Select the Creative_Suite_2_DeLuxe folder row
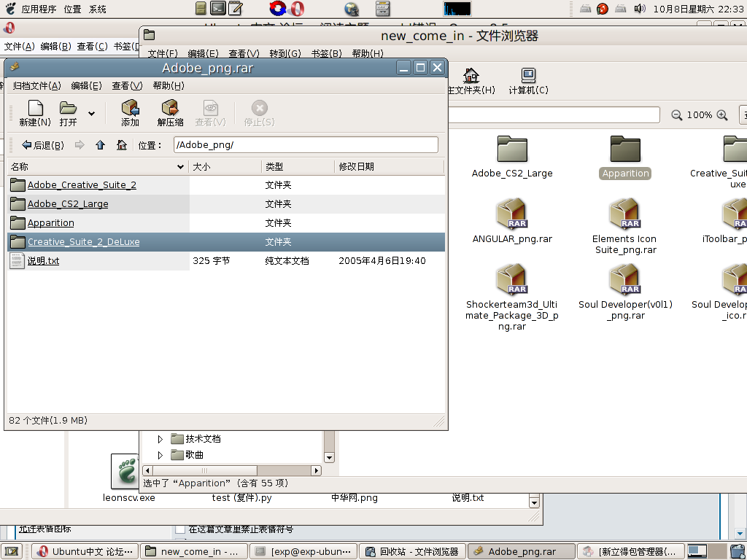This screenshot has height=560, width=747. [226, 242]
